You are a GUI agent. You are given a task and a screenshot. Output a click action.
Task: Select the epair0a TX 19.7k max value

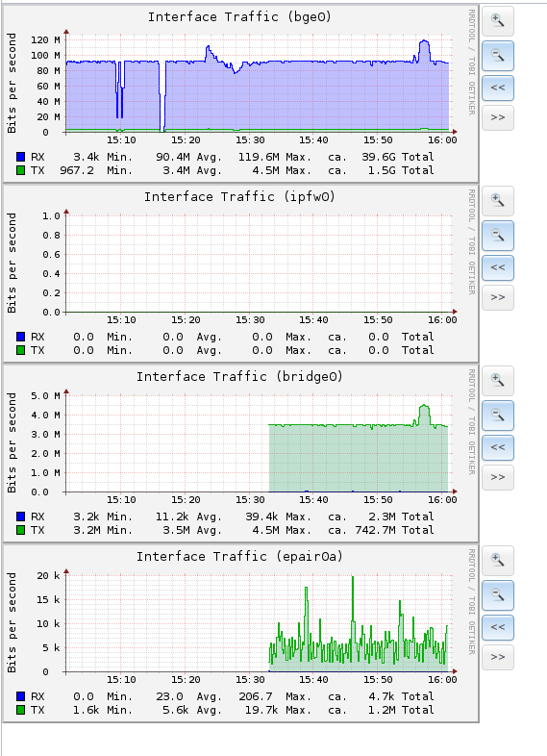coord(261,710)
